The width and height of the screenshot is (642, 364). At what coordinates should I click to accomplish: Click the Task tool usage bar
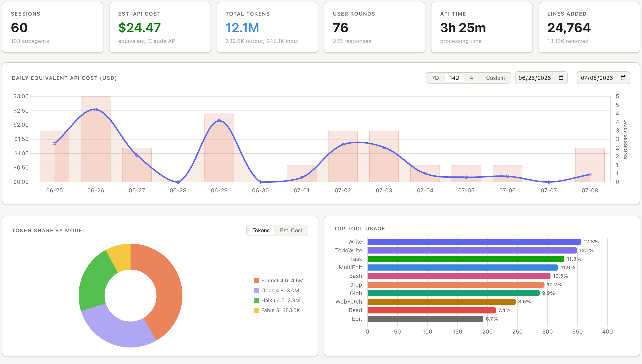pyautogui.click(x=466, y=259)
